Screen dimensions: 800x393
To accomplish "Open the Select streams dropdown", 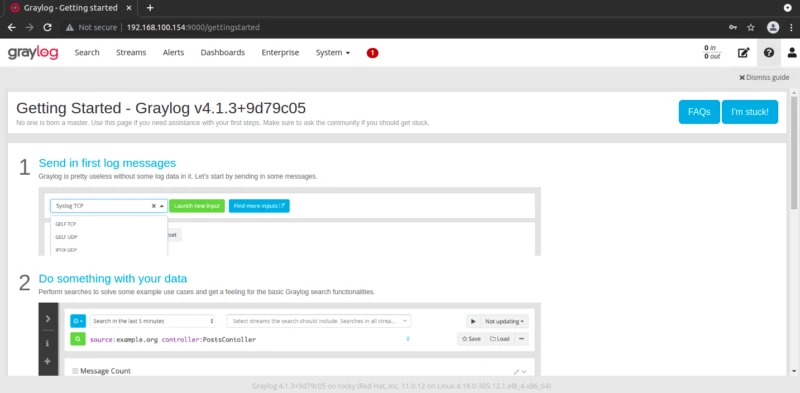I will click(x=319, y=321).
